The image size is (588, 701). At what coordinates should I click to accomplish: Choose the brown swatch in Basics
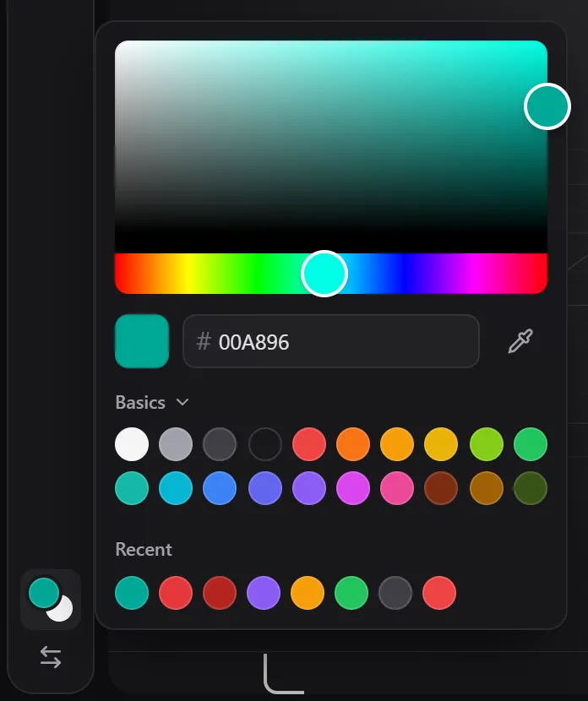tap(441, 488)
